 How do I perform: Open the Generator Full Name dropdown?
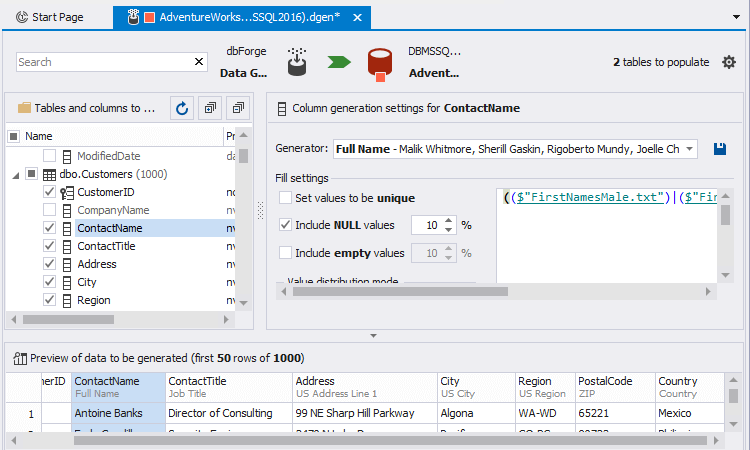[690, 149]
